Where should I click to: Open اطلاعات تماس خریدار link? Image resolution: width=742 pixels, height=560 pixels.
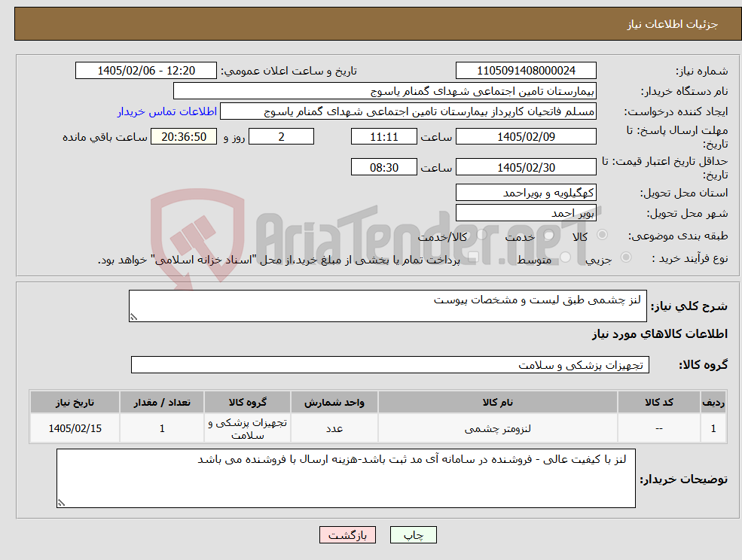click(x=167, y=111)
